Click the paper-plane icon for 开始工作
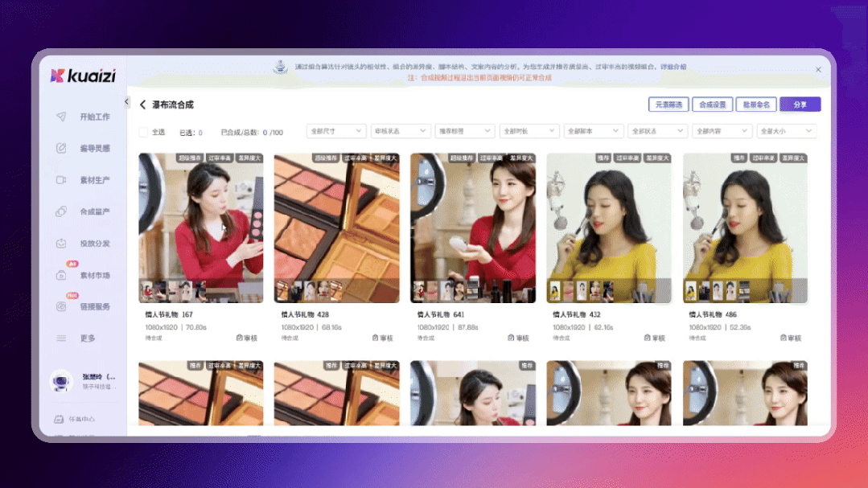The image size is (868, 488). [61, 117]
